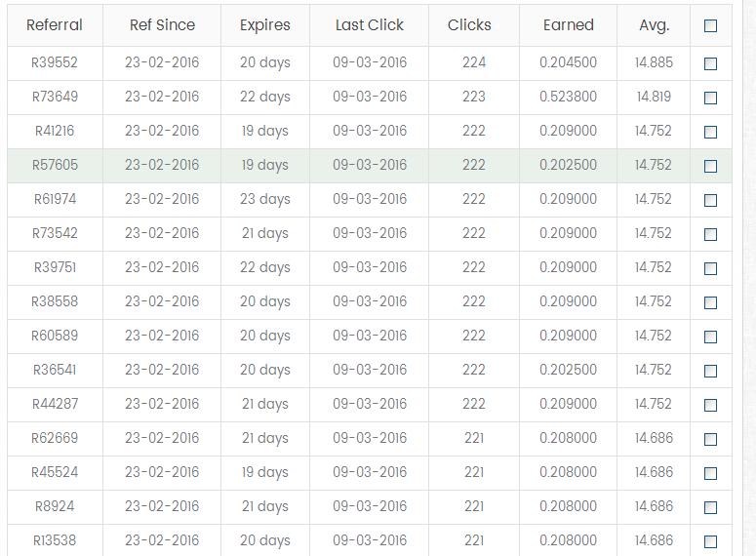Open referral R41216 name cell
Image resolution: width=756 pixels, height=556 pixels.
pos(55,131)
